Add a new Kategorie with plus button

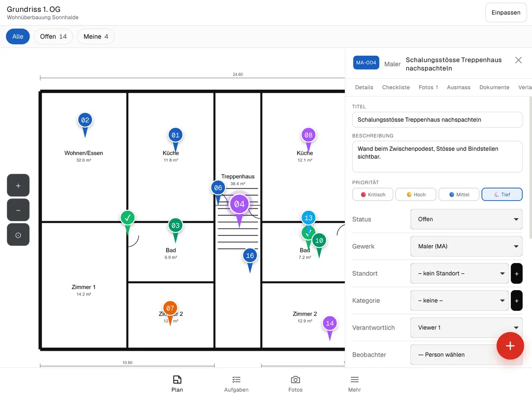pos(516,300)
